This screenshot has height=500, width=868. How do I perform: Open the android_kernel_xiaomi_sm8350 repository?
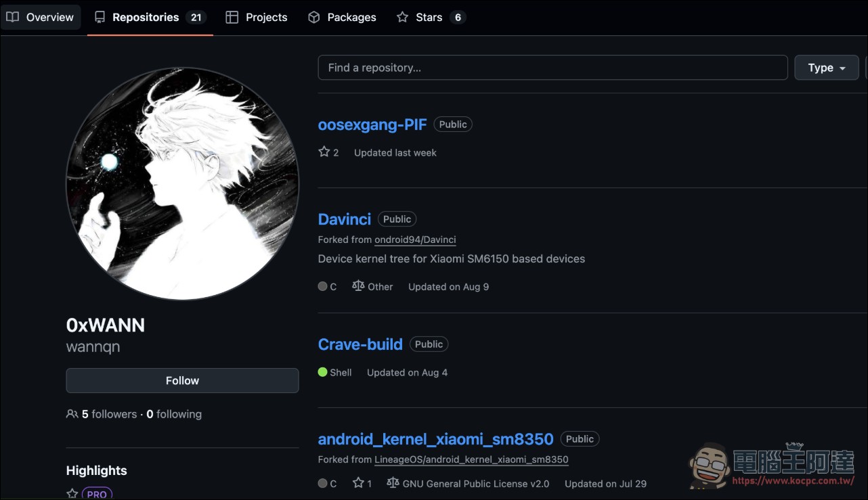pyautogui.click(x=436, y=439)
